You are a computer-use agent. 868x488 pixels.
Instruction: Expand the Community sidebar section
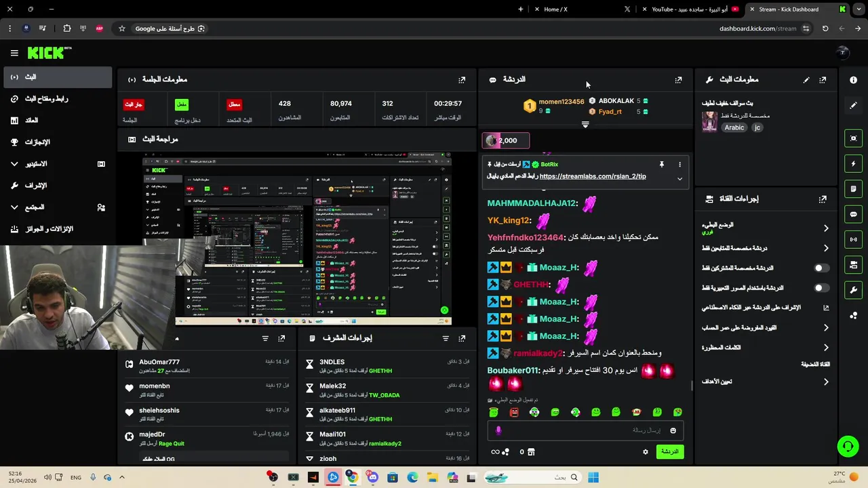pyautogui.click(x=14, y=207)
